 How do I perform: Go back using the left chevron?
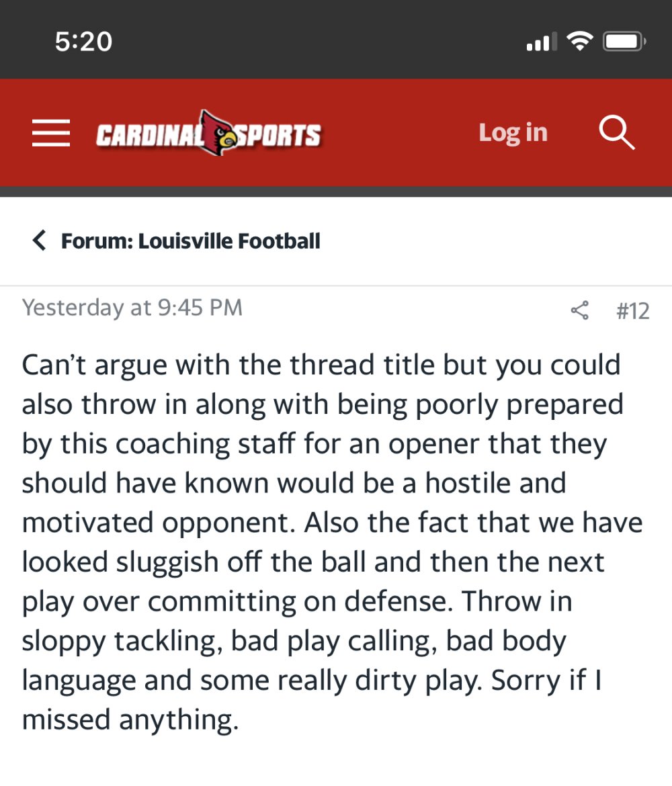click(40, 241)
